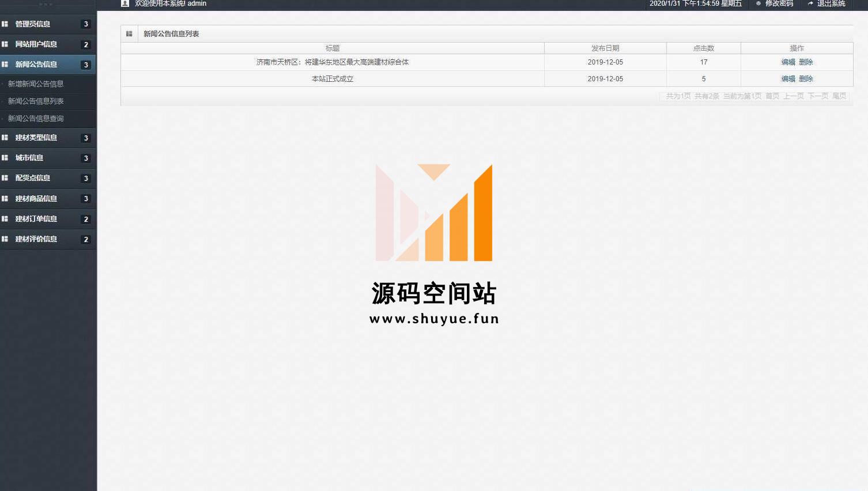The image size is (868, 491).
Task: Click the 共为1页 pagination text
Action: click(678, 96)
